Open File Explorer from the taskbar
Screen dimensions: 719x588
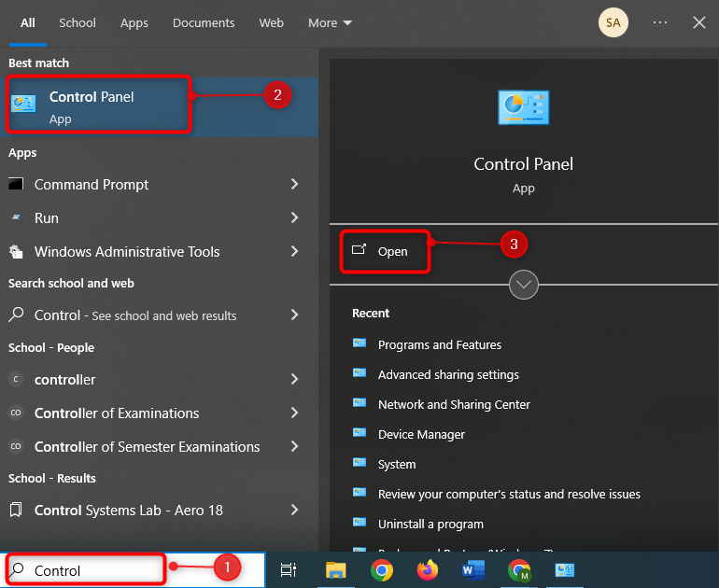pyautogui.click(x=335, y=569)
